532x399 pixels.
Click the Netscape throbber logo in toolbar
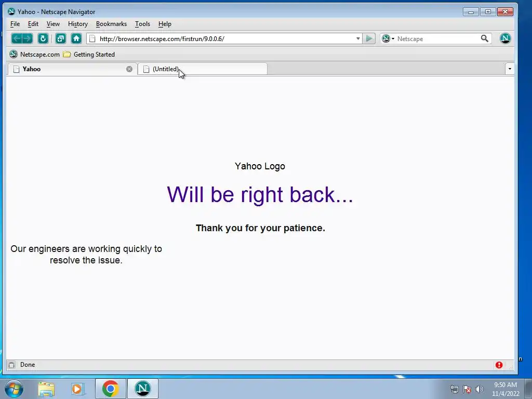505,38
